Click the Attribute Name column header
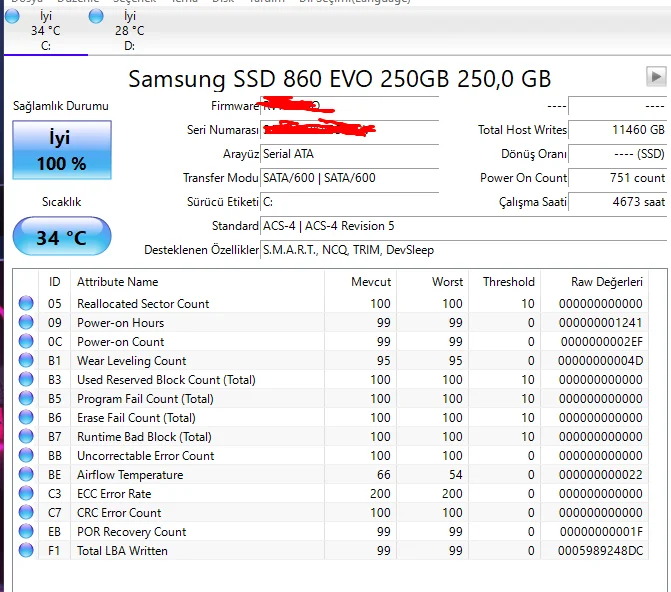This screenshot has width=671, height=592. (x=197, y=282)
